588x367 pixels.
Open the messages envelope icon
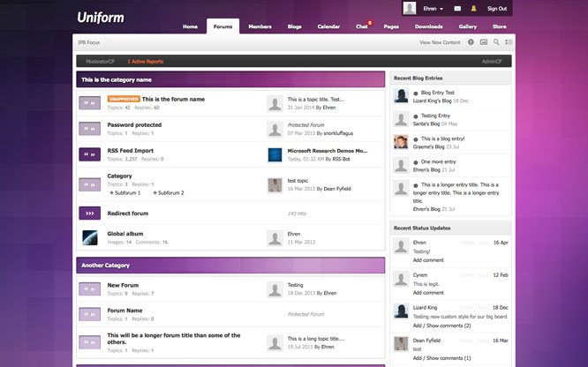[x=457, y=9]
